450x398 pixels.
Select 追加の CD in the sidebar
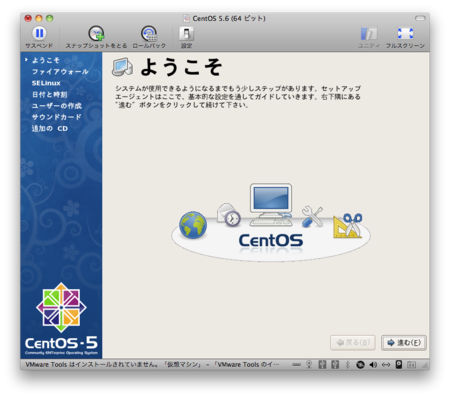pos(50,128)
